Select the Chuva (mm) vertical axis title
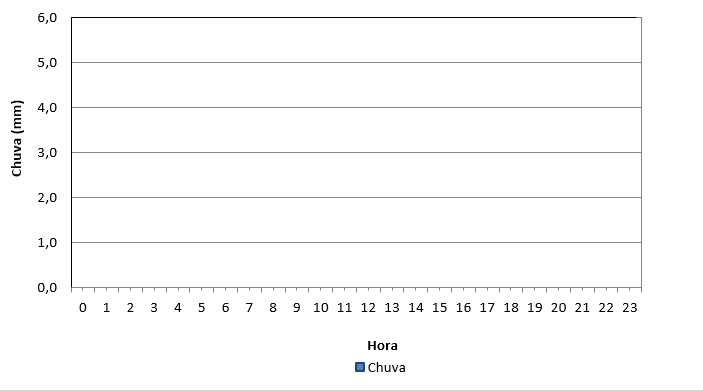 17,139
